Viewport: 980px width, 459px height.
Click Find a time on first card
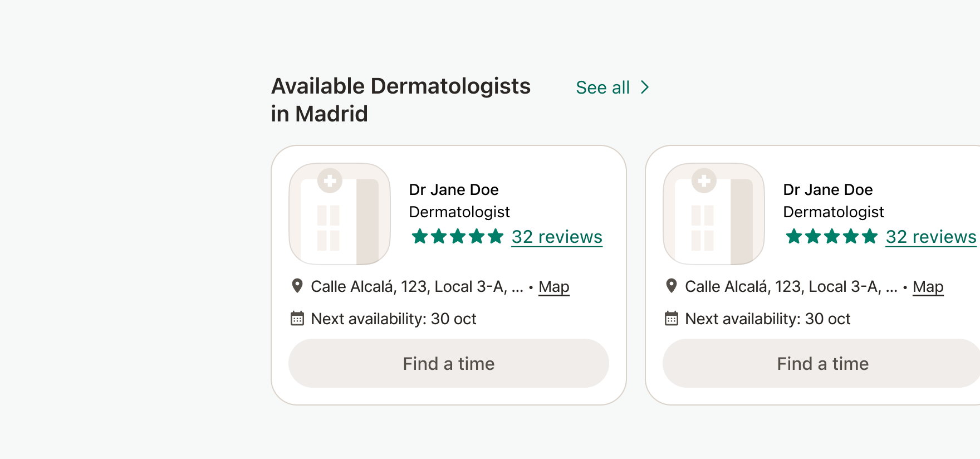pyautogui.click(x=449, y=363)
